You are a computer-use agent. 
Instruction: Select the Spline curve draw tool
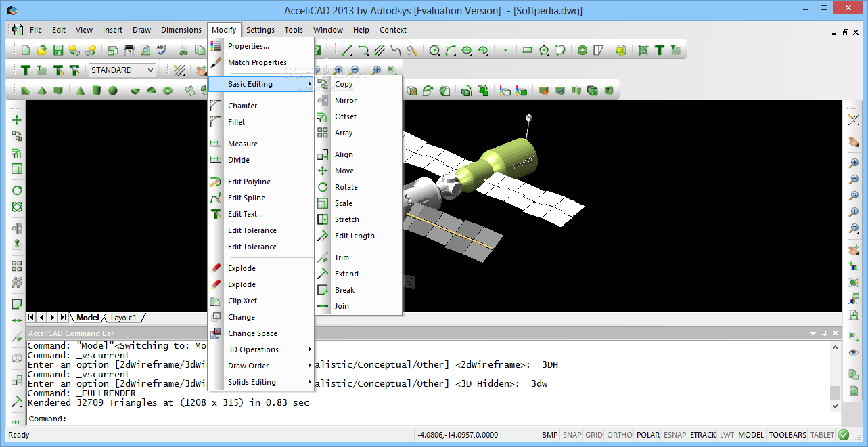click(396, 50)
